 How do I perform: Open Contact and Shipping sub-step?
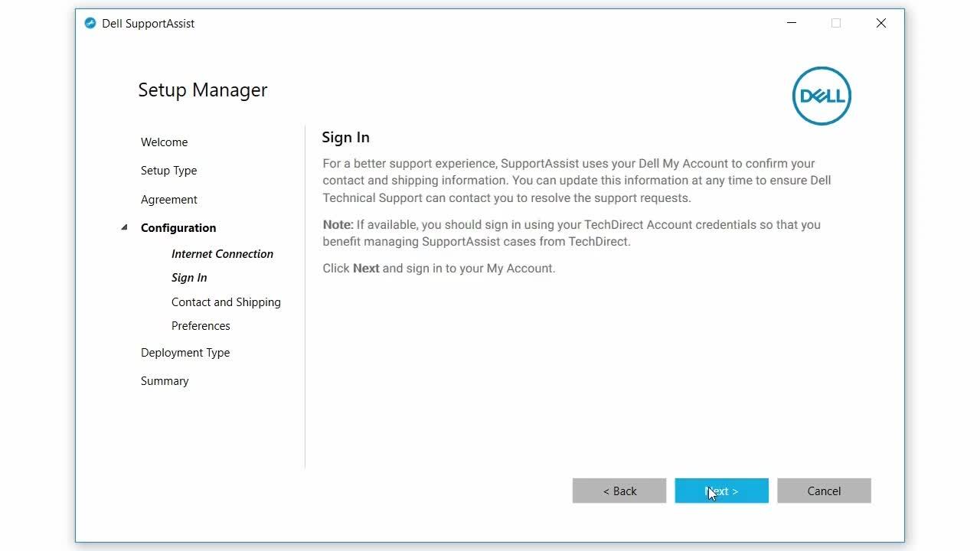226,302
